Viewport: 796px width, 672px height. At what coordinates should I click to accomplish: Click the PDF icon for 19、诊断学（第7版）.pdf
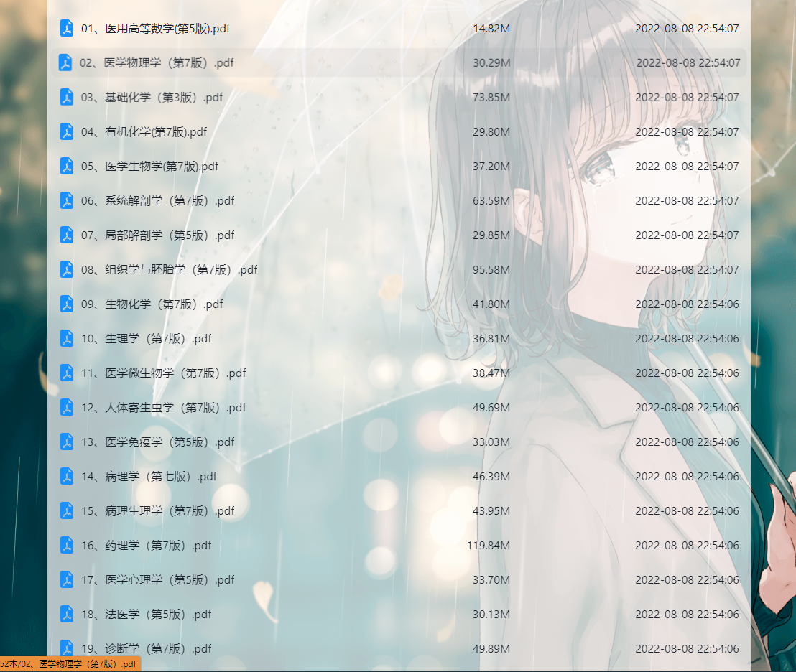point(67,648)
